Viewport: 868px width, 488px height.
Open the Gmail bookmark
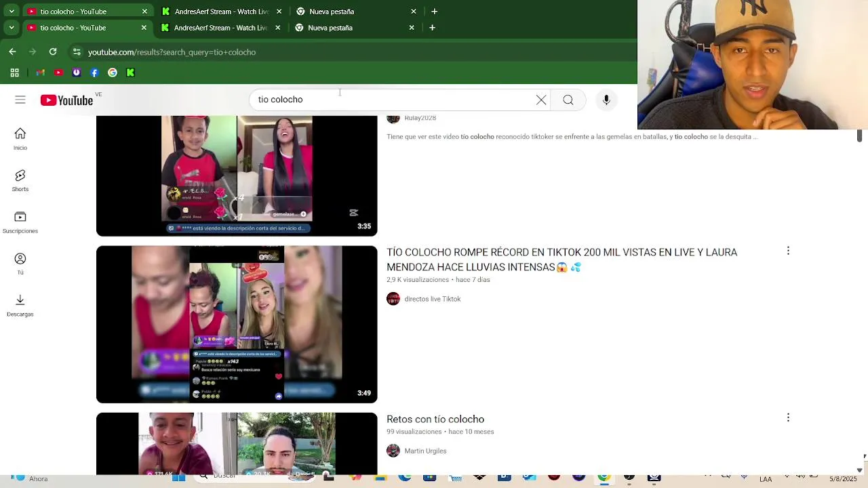pos(41,73)
